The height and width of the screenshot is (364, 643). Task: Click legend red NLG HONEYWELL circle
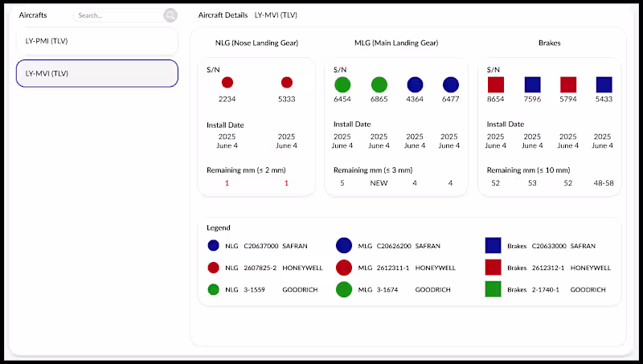(x=213, y=268)
